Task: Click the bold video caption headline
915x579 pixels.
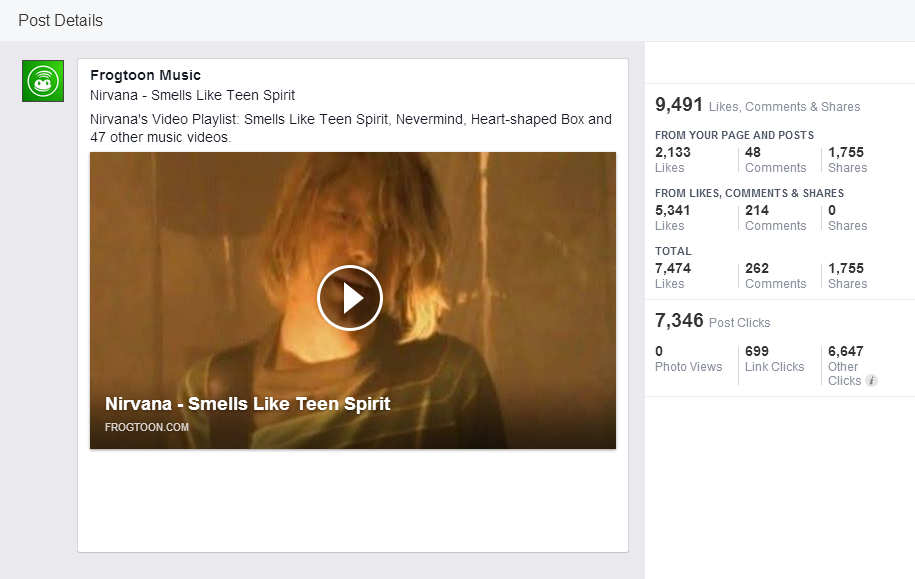Action: [247, 404]
